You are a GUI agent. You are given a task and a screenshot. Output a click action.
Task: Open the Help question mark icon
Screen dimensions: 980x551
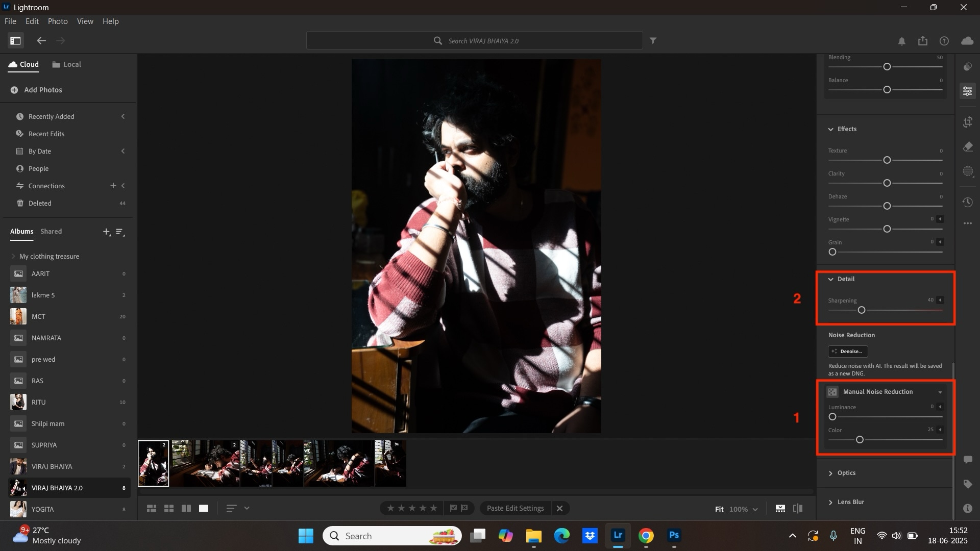pos(944,41)
